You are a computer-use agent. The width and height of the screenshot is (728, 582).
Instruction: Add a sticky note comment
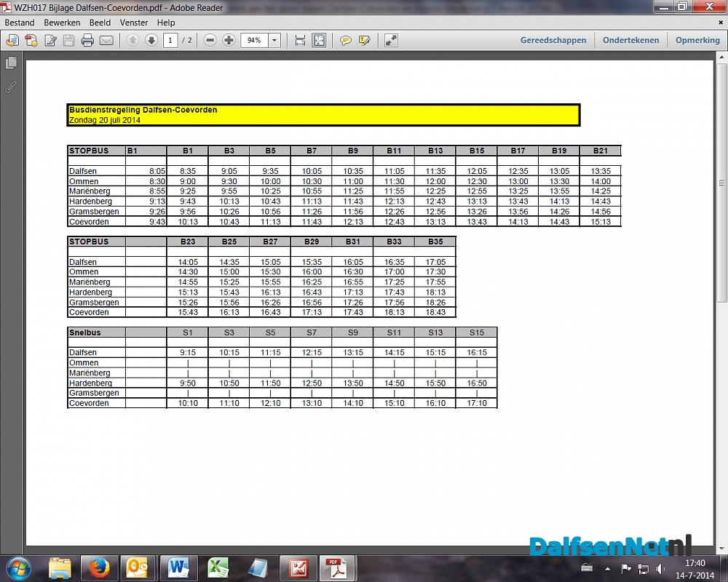pos(345,41)
